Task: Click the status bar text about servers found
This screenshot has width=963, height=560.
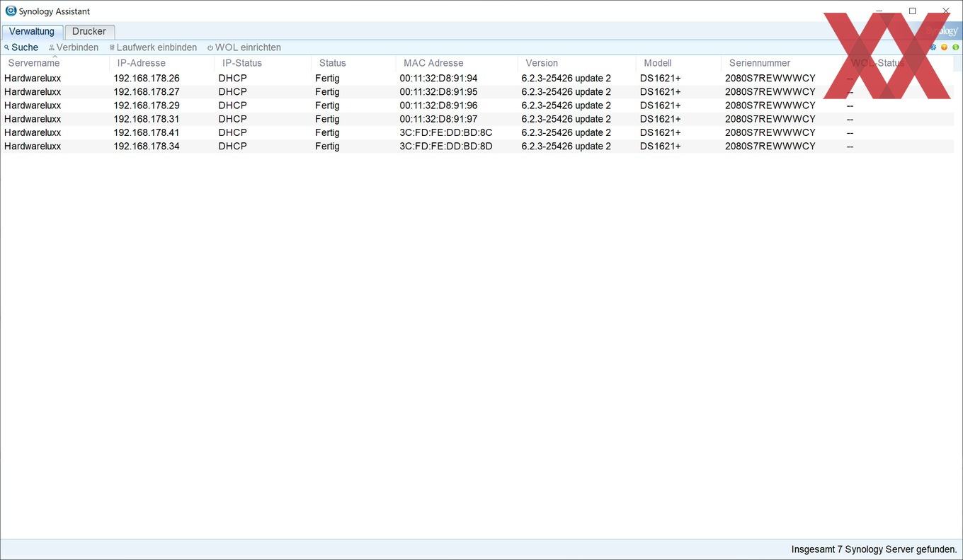Action: click(x=874, y=549)
